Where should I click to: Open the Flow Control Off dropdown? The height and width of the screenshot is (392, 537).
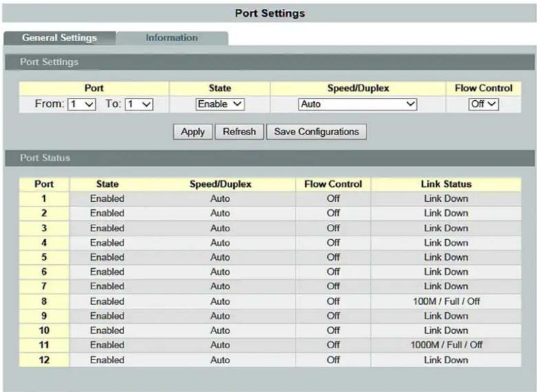tap(483, 104)
